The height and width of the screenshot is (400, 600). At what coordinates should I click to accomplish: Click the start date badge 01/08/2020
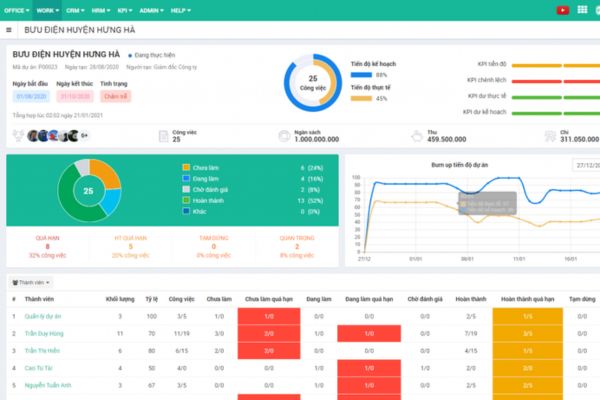tap(31, 96)
